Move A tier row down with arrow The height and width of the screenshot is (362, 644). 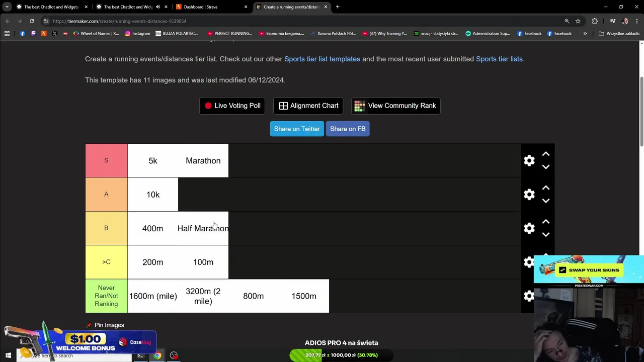(546, 200)
